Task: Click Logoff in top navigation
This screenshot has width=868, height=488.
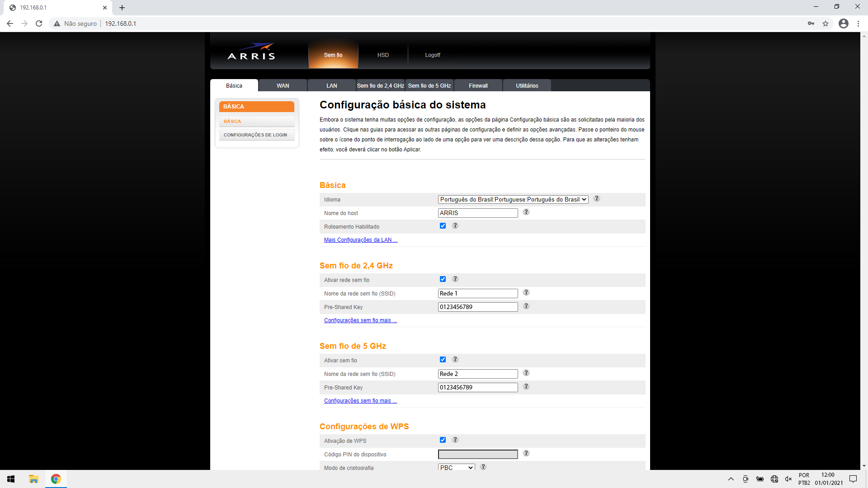Action: [x=433, y=55]
